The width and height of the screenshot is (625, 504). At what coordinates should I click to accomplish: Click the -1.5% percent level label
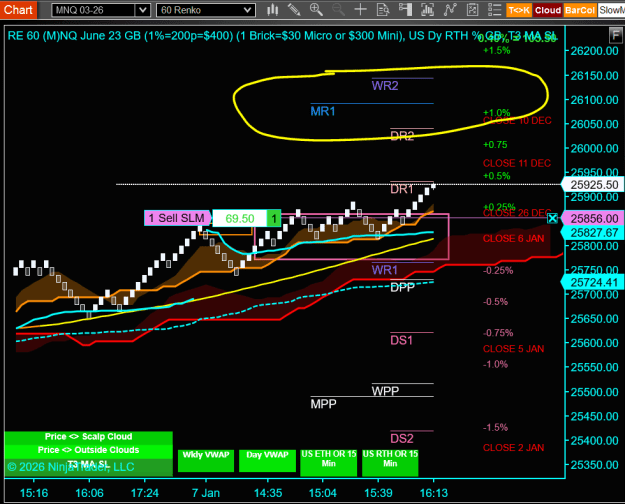click(x=495, y=427)
